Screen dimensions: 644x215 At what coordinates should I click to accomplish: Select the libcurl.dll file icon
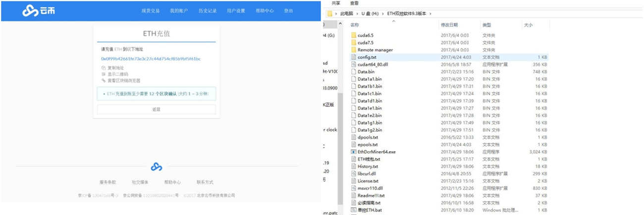point(353,173)
